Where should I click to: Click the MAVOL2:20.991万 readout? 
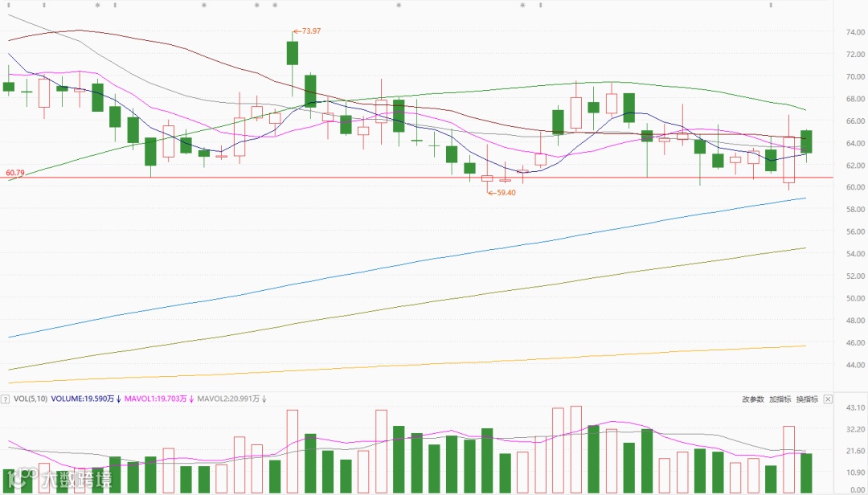click(232, 399)
